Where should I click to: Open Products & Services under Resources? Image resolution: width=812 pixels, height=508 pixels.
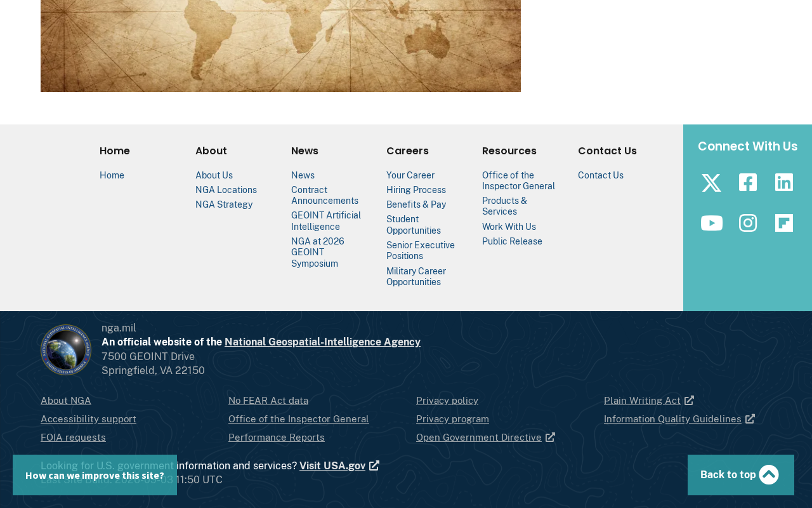pos(504,206)
